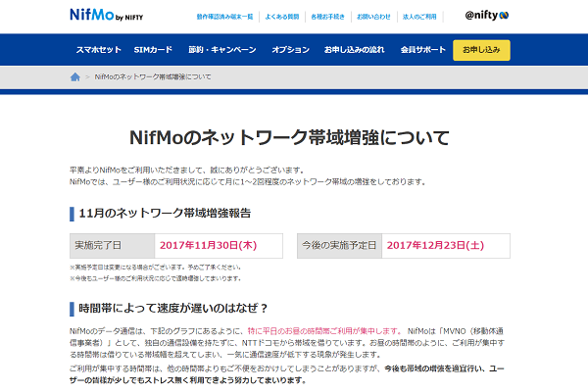Select the オプション menu item

click(x=291, y=50)
